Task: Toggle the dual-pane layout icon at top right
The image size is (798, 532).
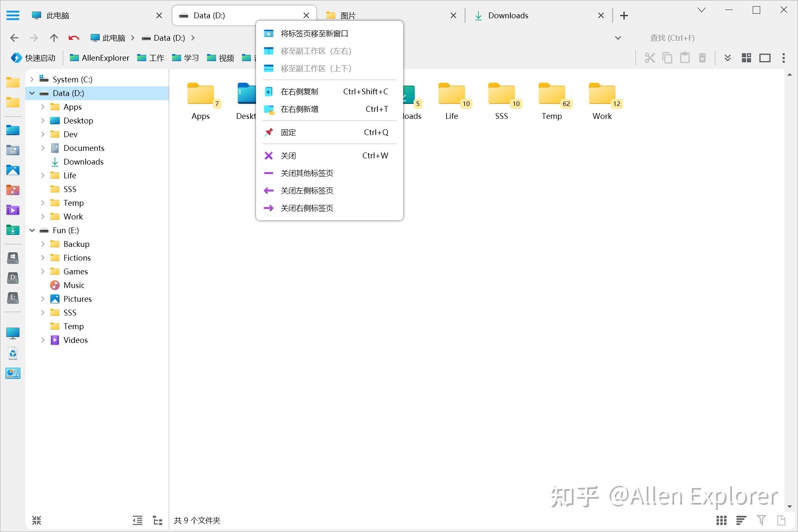Action: pos(765,58)
